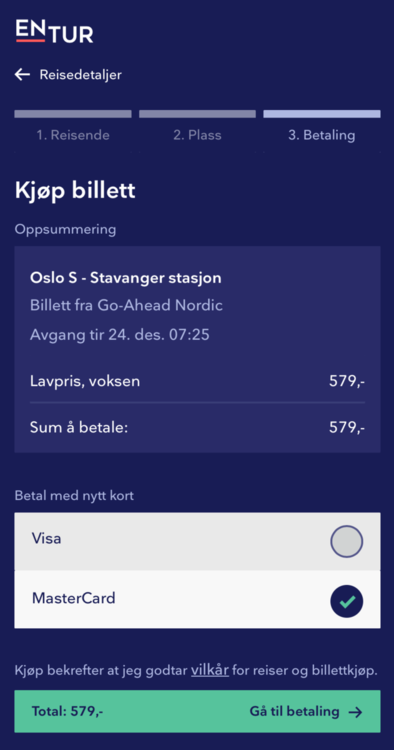394x750 pixels.
Task: Click the Sum å betale row
Action: pyautogui.click(x=197, y=427)
